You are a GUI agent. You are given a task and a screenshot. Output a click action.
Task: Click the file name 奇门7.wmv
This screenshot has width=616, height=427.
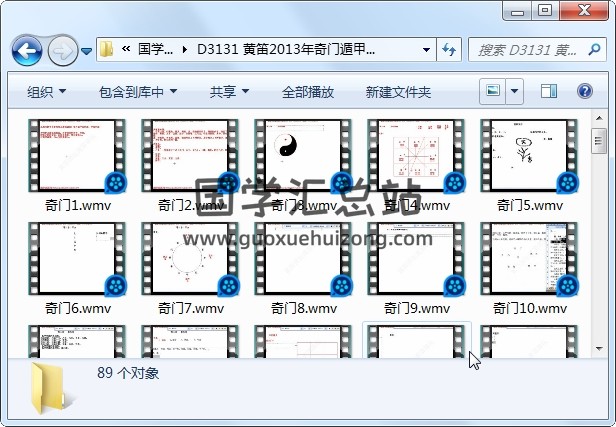coord(191,308)
